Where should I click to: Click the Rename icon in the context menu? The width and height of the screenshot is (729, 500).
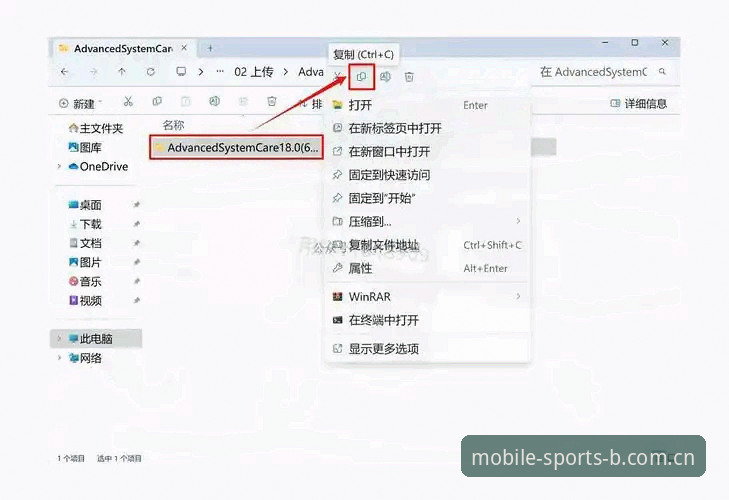point(385,77)
